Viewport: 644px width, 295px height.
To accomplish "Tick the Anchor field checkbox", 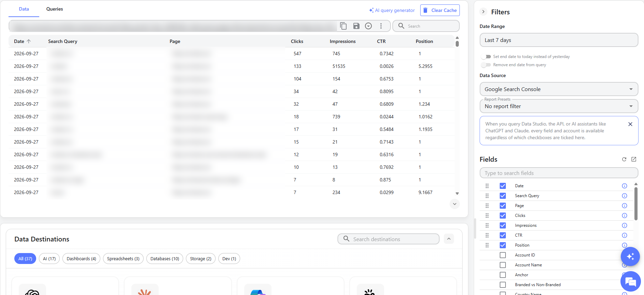I will point(503,275).
